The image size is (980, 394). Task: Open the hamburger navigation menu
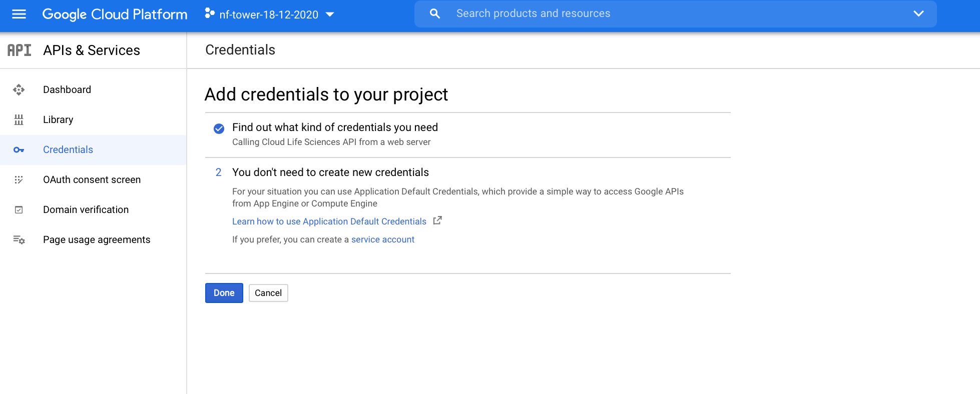click(x=19, y=14)
